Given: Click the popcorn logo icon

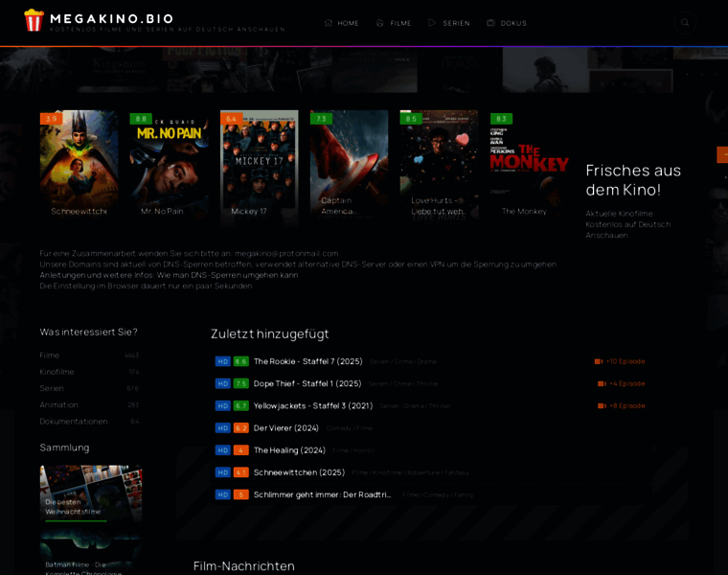Looking at the screenshot, I should [x=34, y=20].
